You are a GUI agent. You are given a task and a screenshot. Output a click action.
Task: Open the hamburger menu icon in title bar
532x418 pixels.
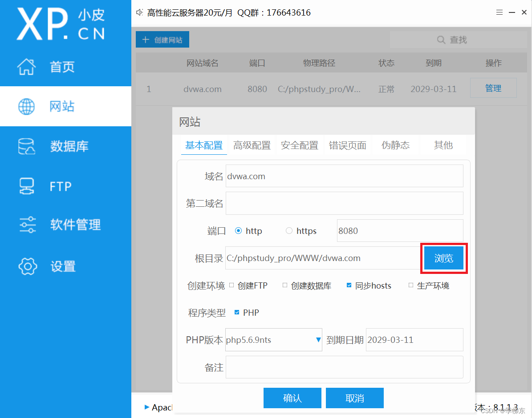499,12
